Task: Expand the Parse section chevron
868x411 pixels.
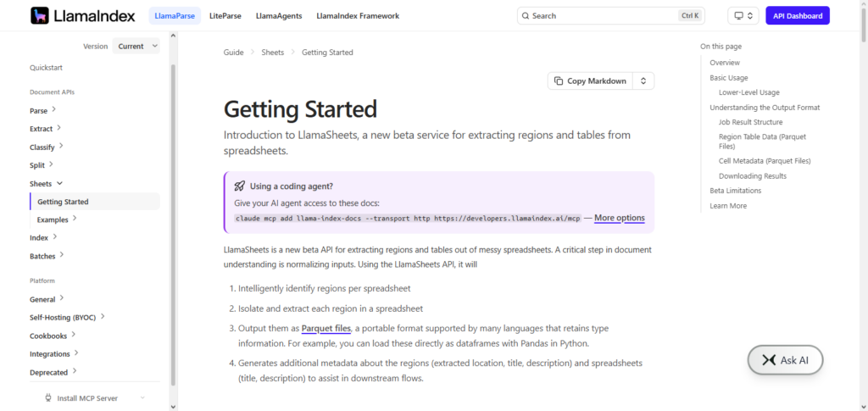Action: (53, 109)
